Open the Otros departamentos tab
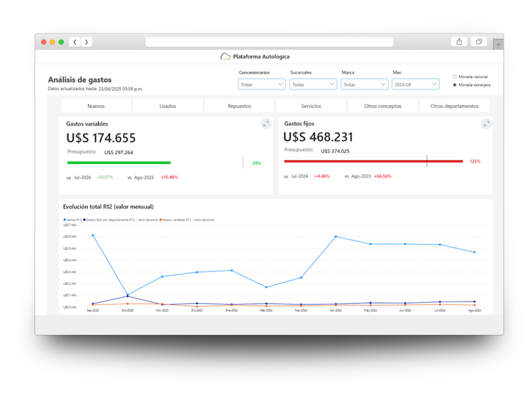532x401 pixels. (x=454, y=106)
